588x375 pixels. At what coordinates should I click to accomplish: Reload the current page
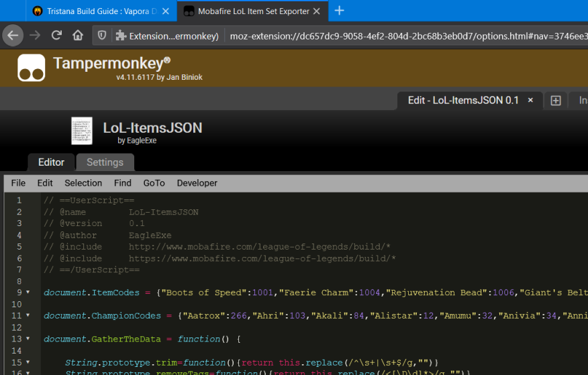click(x=56, y=36)
